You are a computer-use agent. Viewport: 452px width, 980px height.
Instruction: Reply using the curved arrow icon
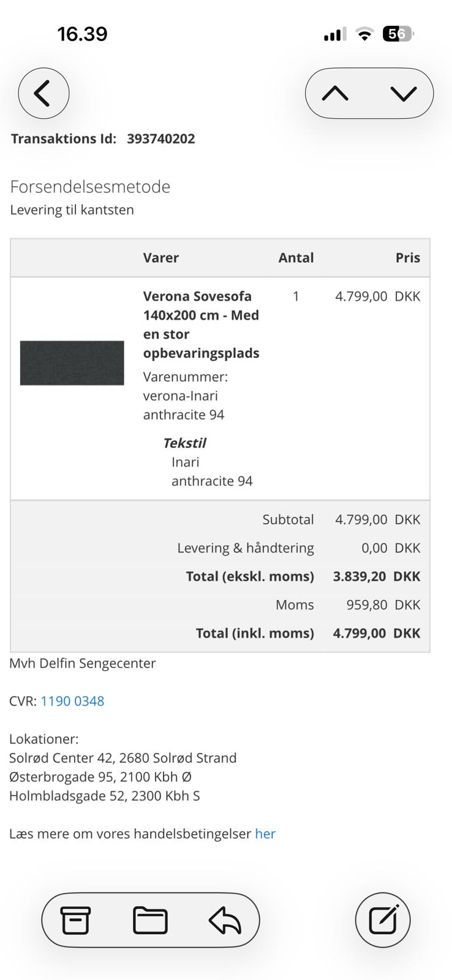tap(225, 920)
